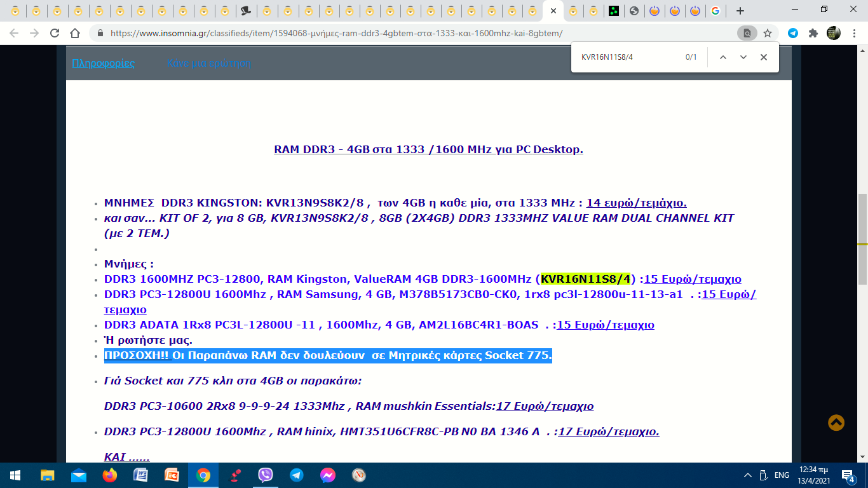Switch to the globe icon tab
Image resolution: width=868 pixels, height=488 pixels.
634,11
